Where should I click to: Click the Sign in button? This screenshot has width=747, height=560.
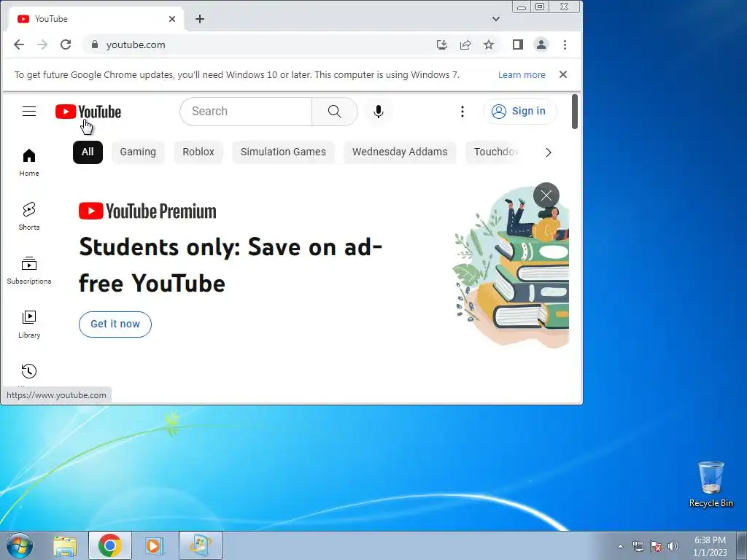click(519, 112)
